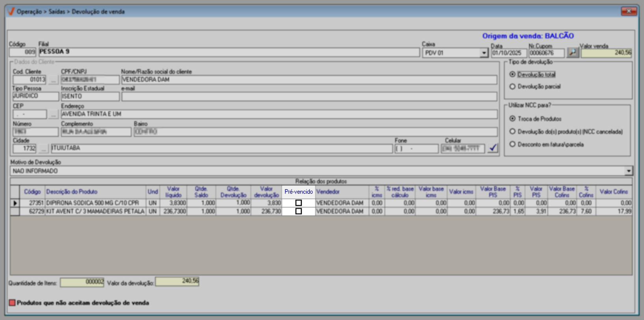Click the Descrição do Produto column header
The image size is (644, 320).
click(x=72, y=192)
